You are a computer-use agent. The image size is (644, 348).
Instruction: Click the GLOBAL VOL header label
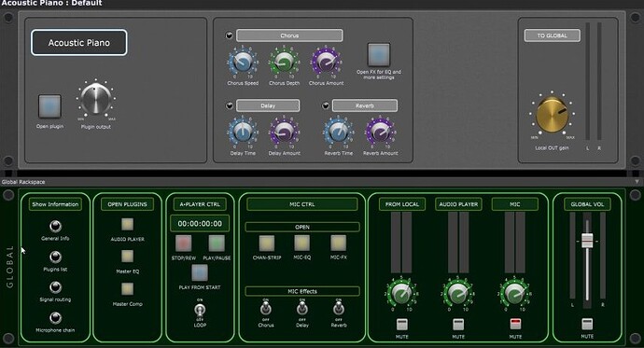point(587,204)
